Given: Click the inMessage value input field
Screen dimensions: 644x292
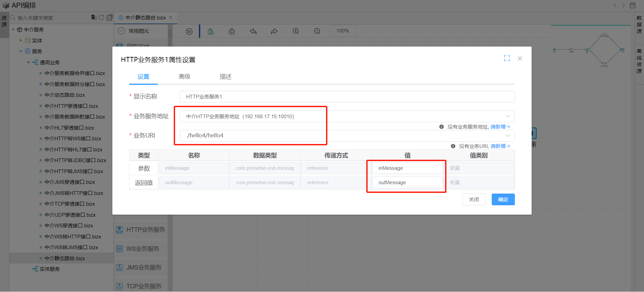Looking at the screenshot, I should click(407, 168).
